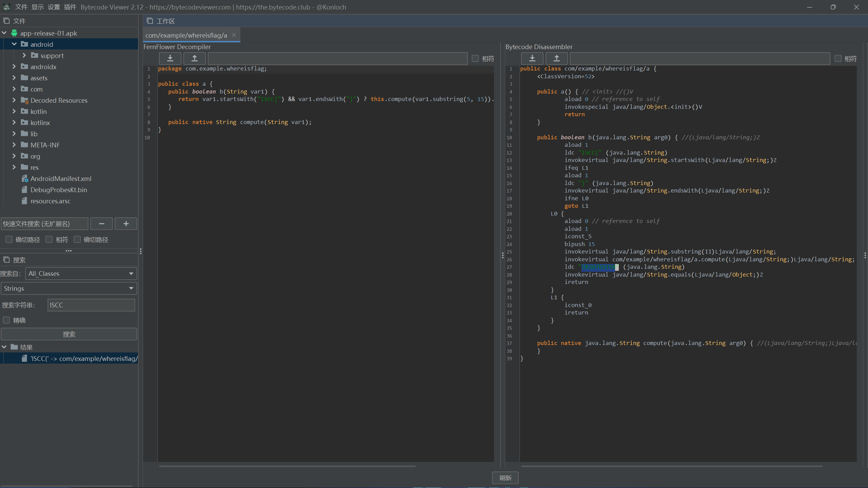
Task: Click the 刷新 refresh button
Action: (505, 478)
